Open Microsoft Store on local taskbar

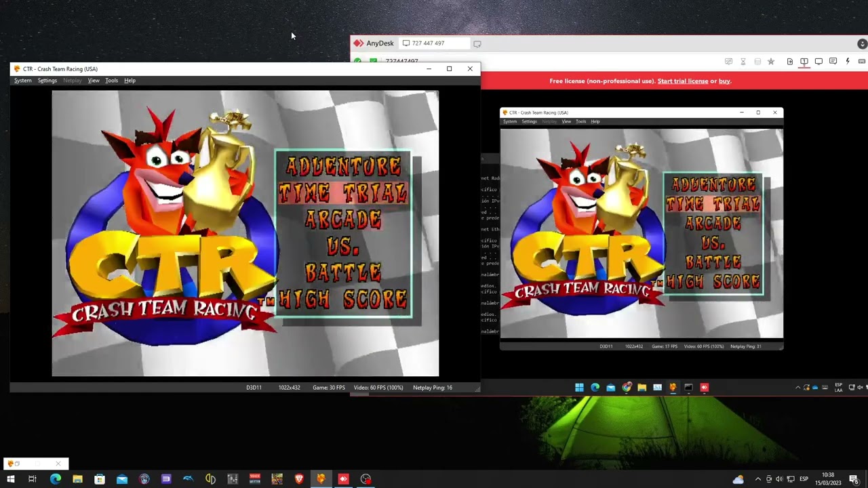pos(100,479)
